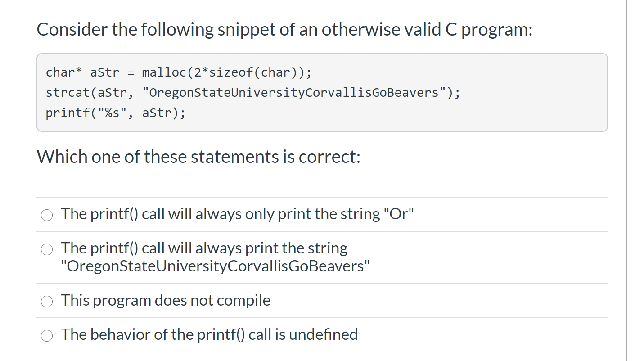Click the "This program does not compile" label
Image resolution: width=644 pixels, height=361 pixels.
[166, 300]
